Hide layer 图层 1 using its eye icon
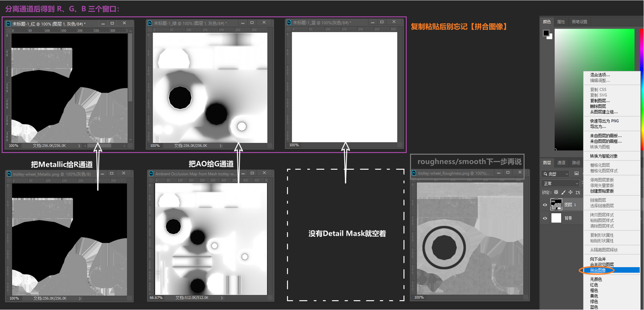The width and height of the screenshot is (644, 310). [545, 205]
